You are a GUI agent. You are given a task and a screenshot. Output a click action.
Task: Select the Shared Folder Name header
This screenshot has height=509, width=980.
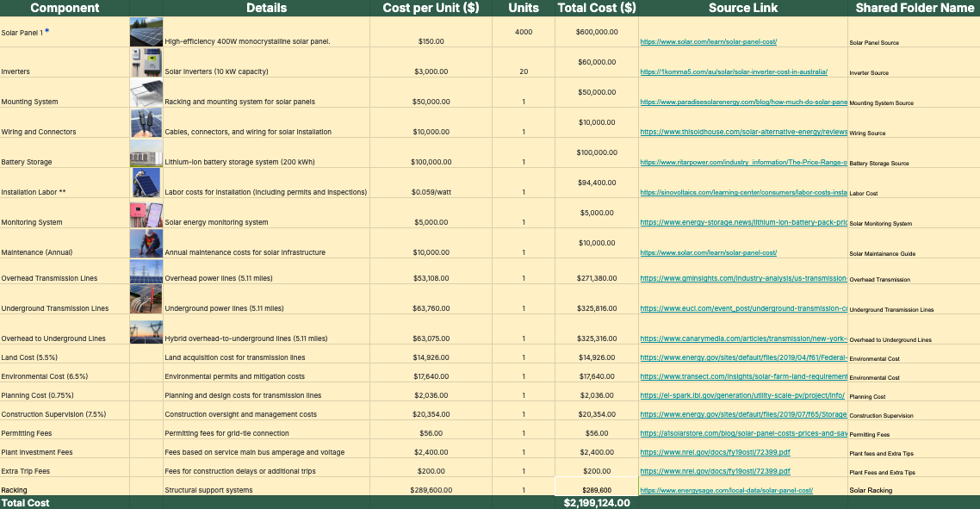(x=915, y=8)
